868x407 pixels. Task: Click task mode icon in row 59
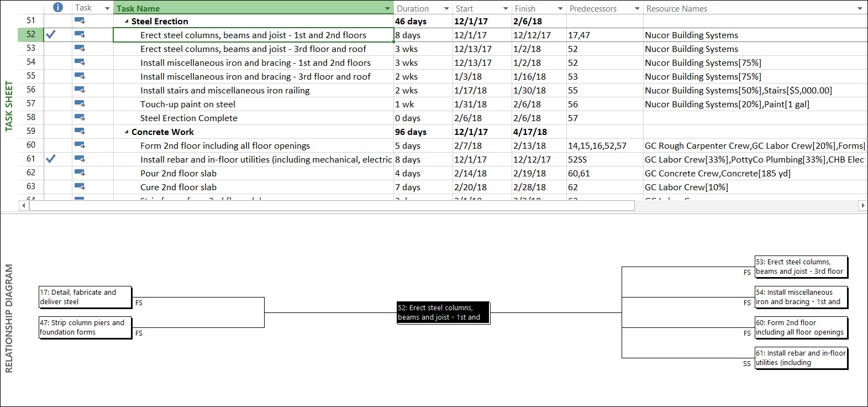(x=80, y=132)
